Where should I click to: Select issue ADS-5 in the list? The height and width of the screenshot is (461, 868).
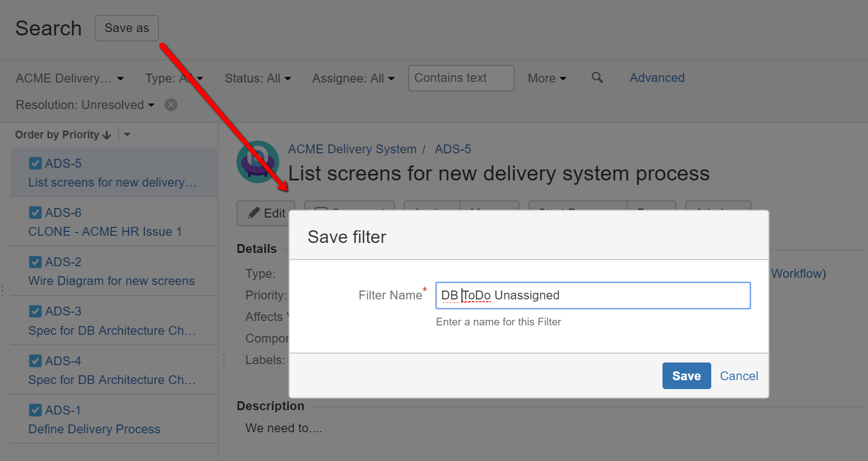[63, 163]
